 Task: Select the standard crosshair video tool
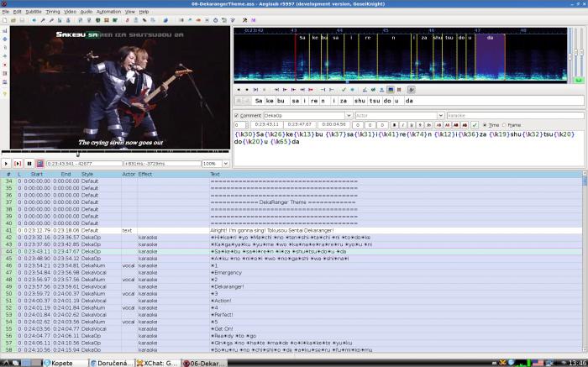[x=5, y=30]
